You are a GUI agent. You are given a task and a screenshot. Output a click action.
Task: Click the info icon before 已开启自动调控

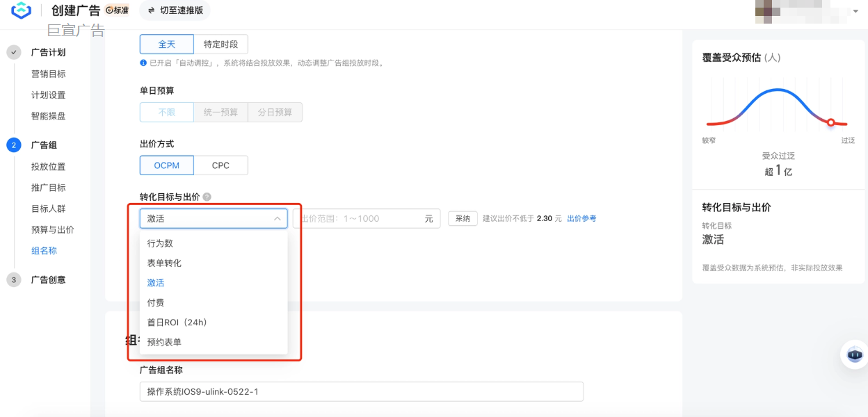click(143, 63)
